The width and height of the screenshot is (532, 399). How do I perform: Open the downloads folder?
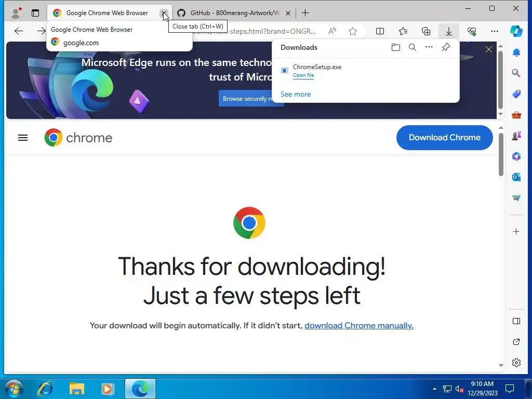395,47
